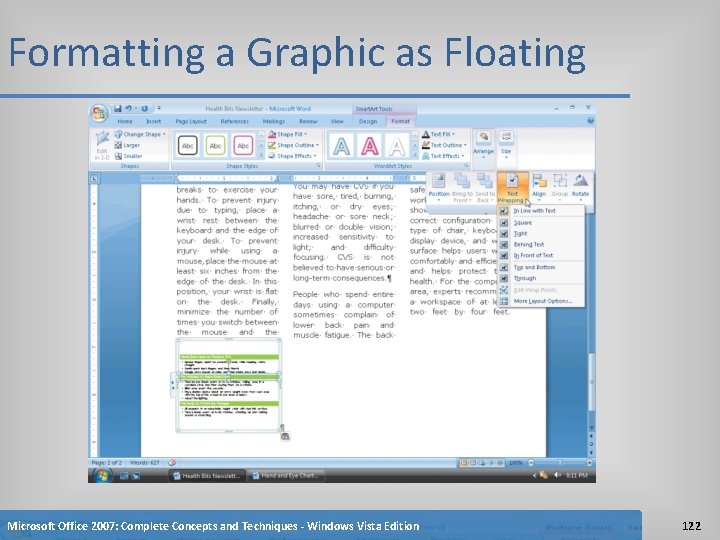This screenshot has height=540, width=720.
Task: Click Edit in 2-D icon
Action: (x=101, y=145)
